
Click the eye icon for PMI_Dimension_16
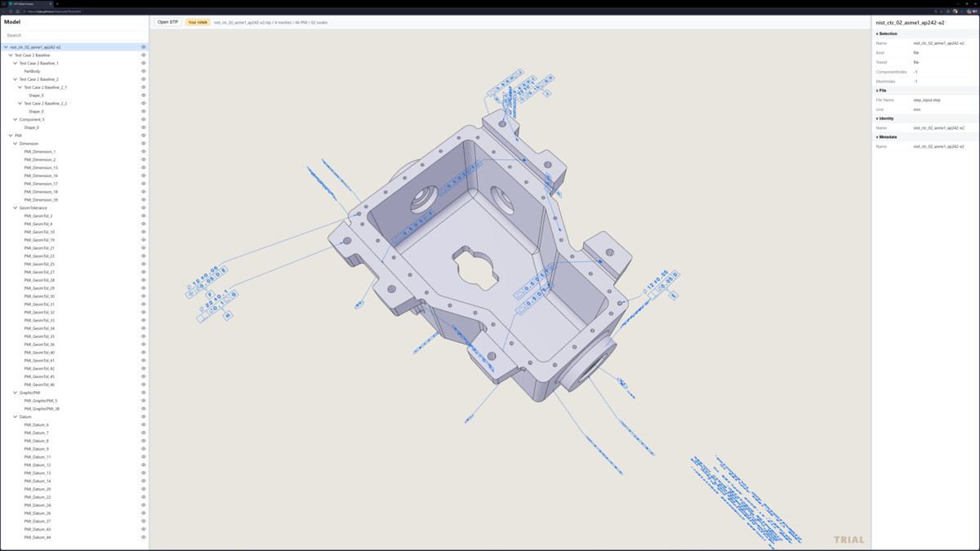(x=144, y=176)
